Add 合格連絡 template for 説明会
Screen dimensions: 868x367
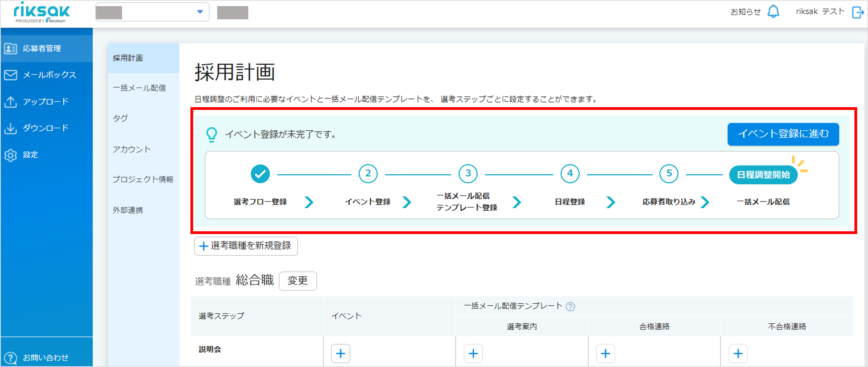click(606, 354)
